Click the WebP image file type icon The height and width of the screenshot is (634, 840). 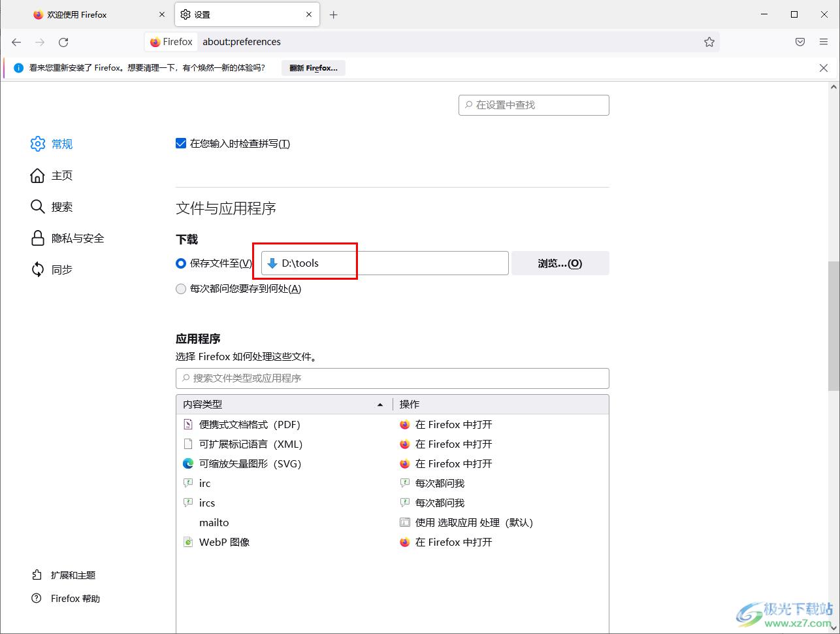[188, 542]
